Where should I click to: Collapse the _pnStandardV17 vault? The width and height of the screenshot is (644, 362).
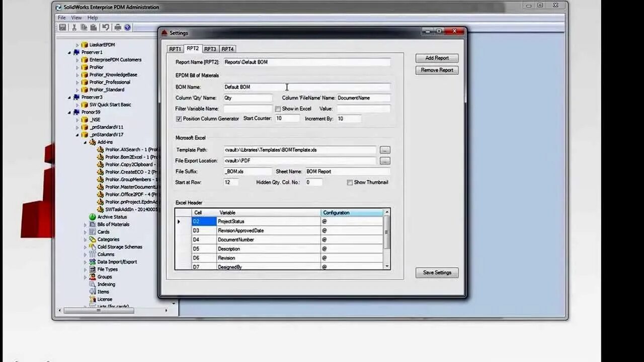click(77, 135)
